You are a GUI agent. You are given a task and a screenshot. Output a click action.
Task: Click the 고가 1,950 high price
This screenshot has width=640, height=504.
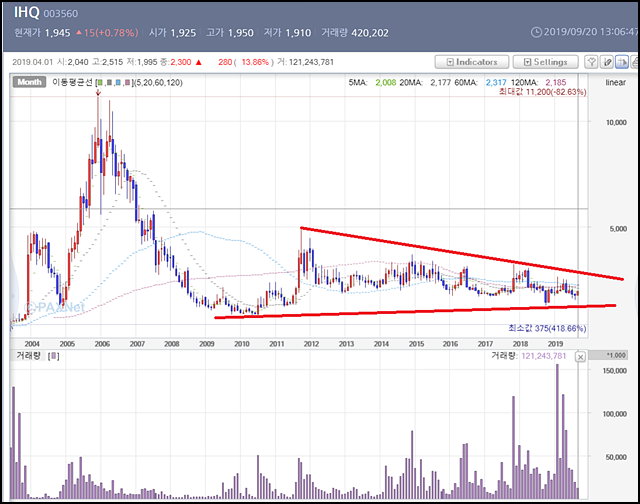[x=230, y=33]
